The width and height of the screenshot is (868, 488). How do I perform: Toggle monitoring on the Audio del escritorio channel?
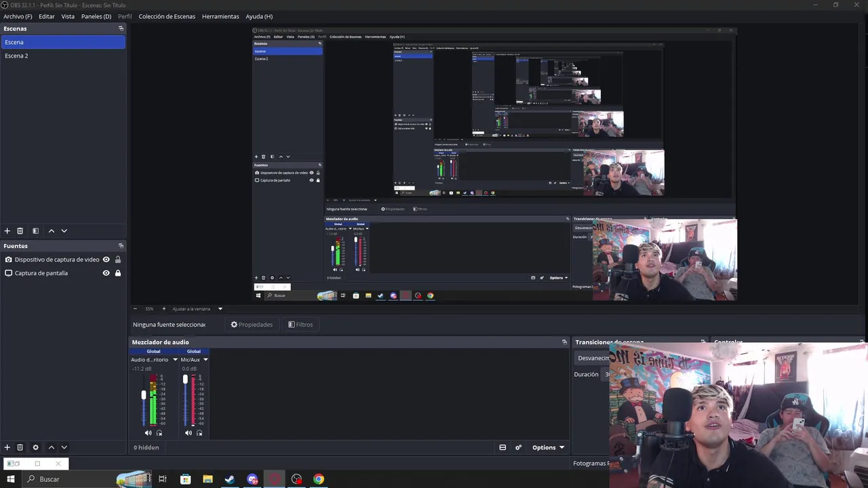[x=159, y=433]
